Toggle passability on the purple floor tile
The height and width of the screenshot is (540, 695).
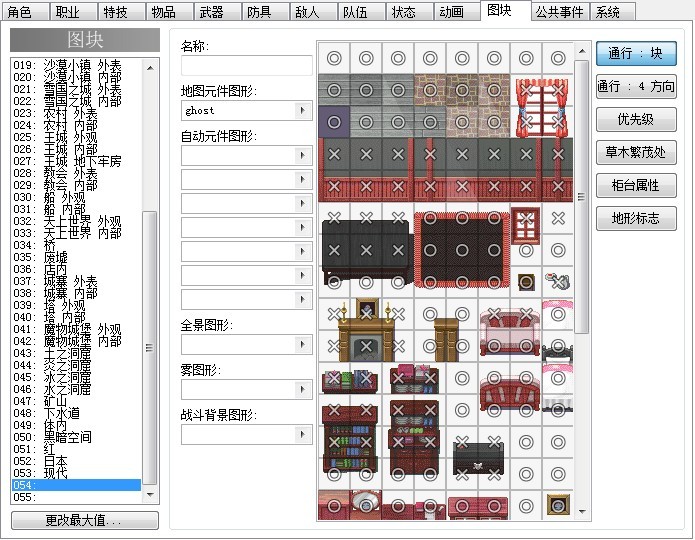(x=334, y=122)
